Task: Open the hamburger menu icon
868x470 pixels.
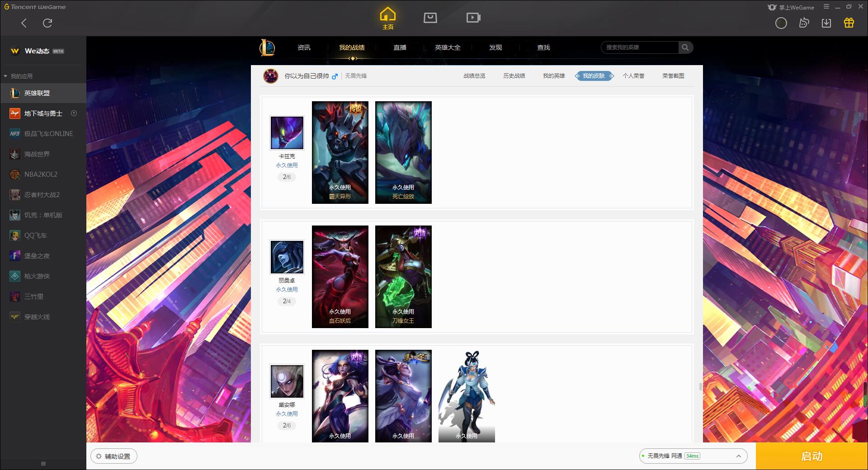Action: [826, 7]
